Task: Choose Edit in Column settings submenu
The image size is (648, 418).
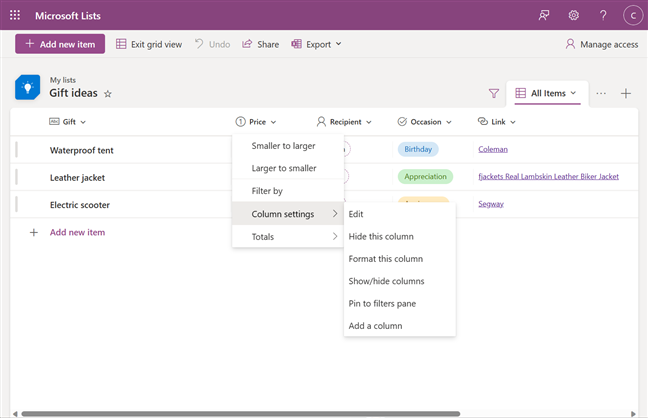Action: click(400, 214)
